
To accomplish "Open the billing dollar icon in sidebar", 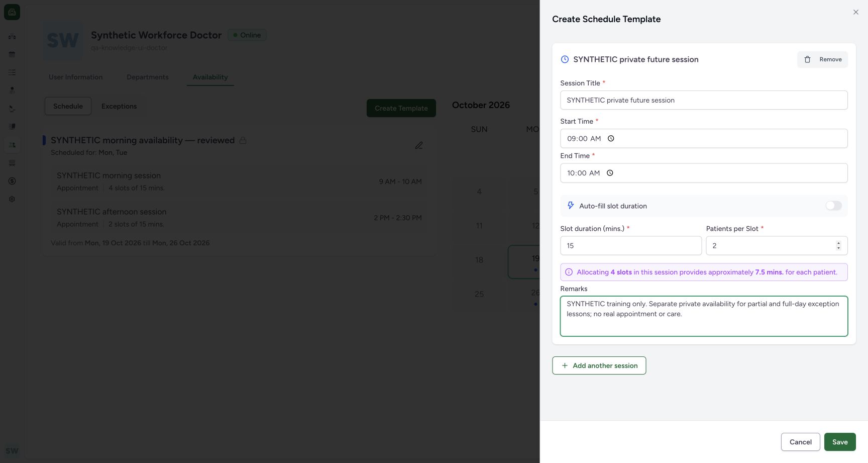I will pyautogui.click(x=12, y=181).
